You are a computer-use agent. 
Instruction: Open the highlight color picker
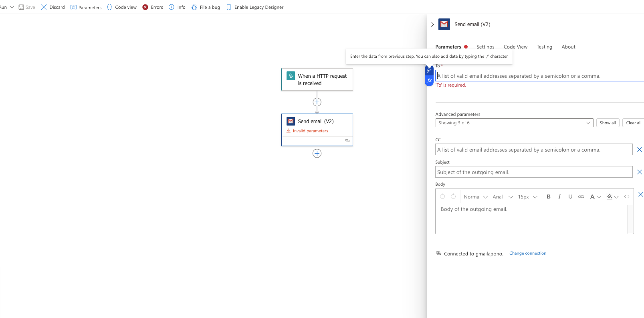[x=612, y=196]
